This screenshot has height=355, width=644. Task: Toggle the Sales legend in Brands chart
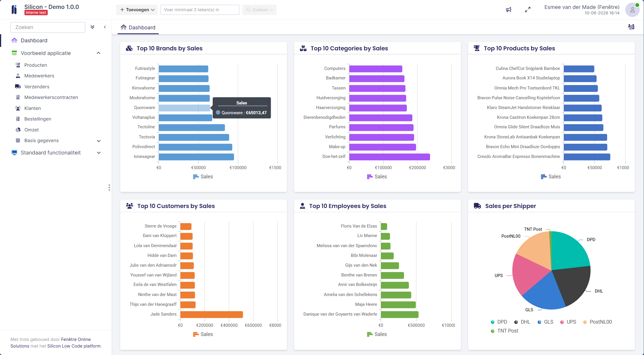click(203, 177)
